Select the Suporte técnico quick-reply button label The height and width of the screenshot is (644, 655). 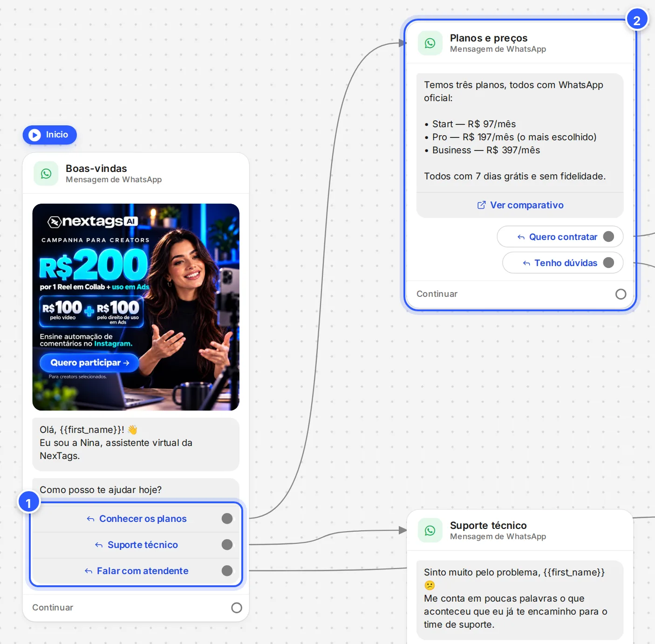pos(143,545)
